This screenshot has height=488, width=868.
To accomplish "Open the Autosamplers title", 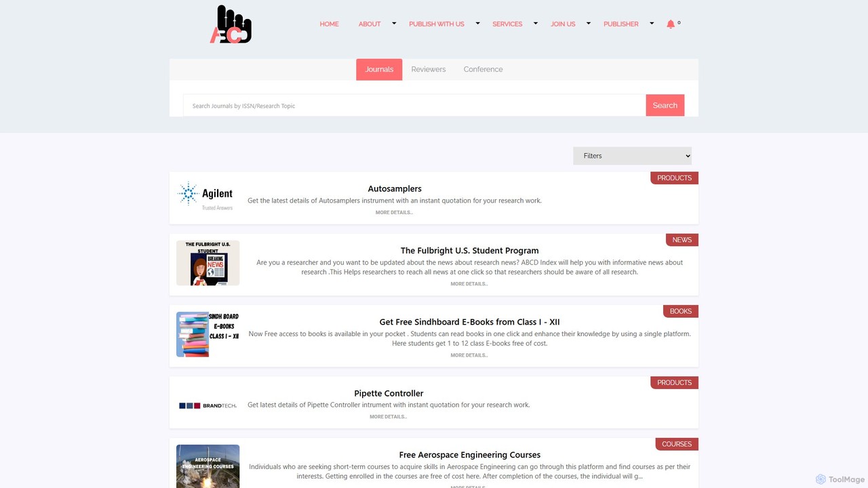I will [x=395, y=188].
